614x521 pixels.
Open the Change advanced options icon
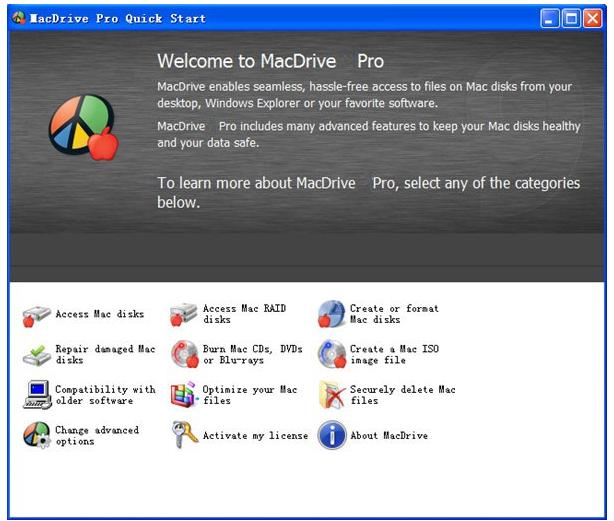[36, 435]
